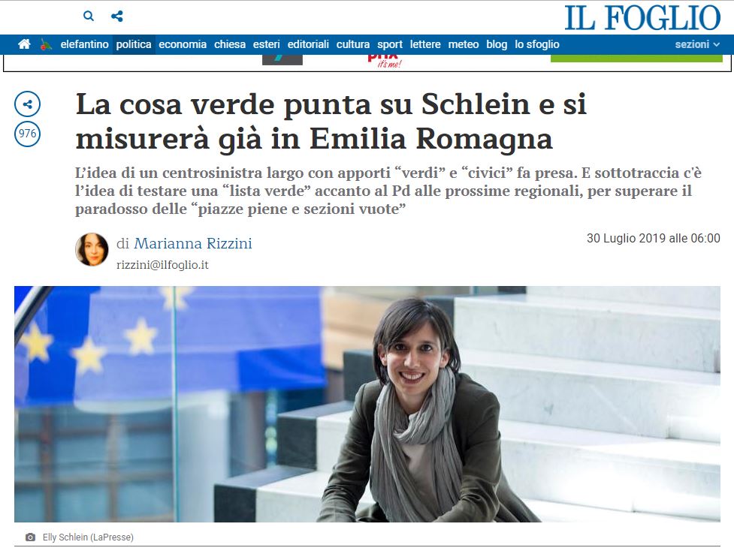Navigate to the esteri section

click(267, 44)
